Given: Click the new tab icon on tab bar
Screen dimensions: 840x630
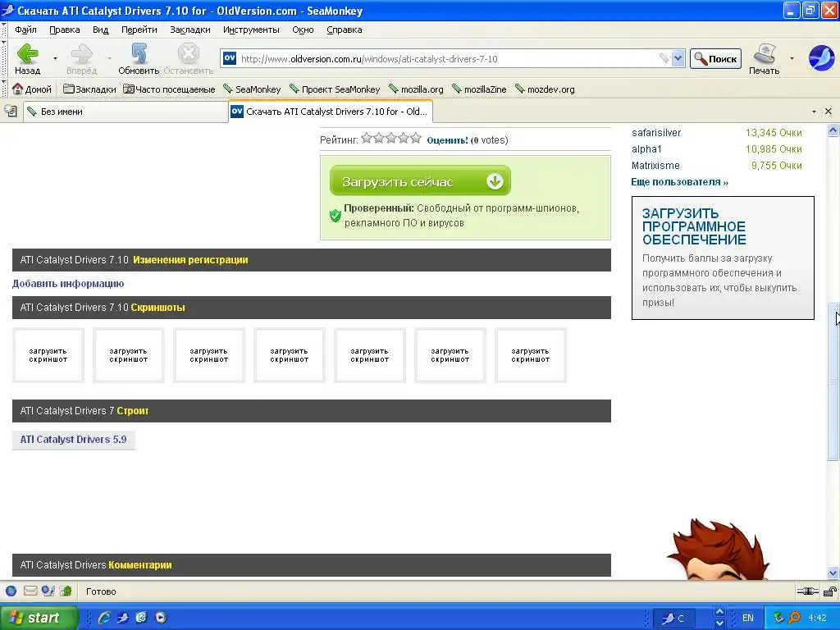Looking at the screenshot, I should [11, 111].
